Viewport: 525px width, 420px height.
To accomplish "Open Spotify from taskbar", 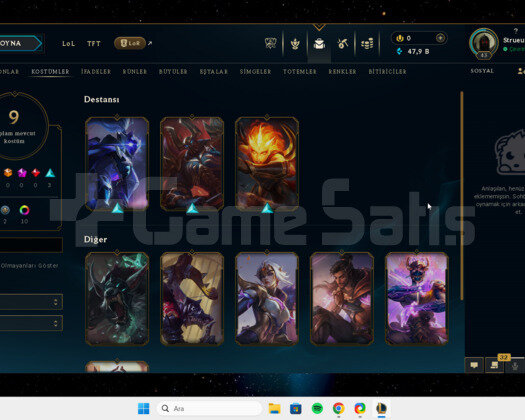I will [317, 408].
